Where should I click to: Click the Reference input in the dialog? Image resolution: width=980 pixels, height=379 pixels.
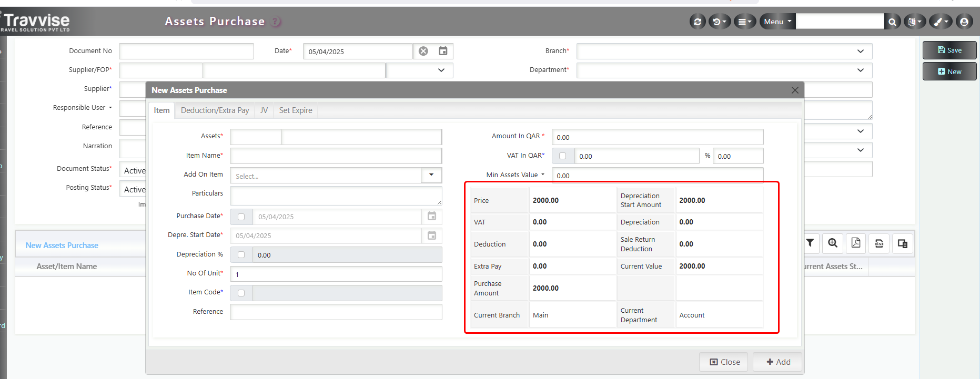coord(336,312)
